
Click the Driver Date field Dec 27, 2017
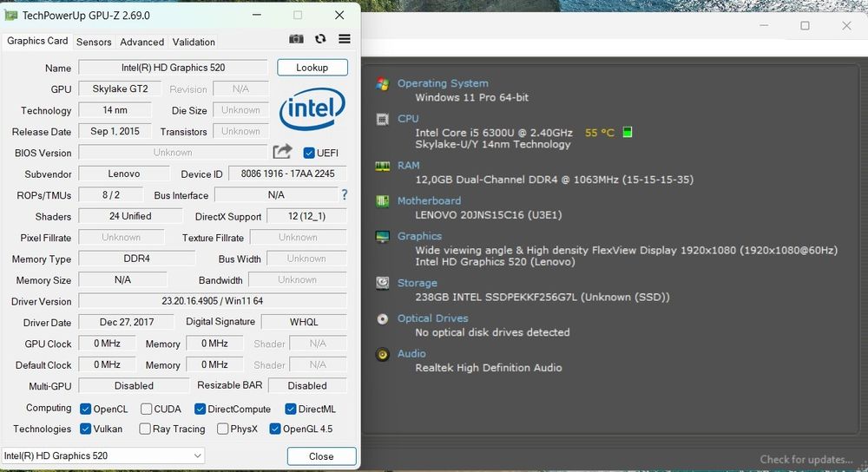click(127, 322)
